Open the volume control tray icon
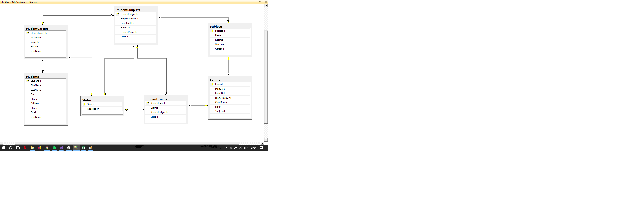The image size is (644, 212). tap(240, 148)
